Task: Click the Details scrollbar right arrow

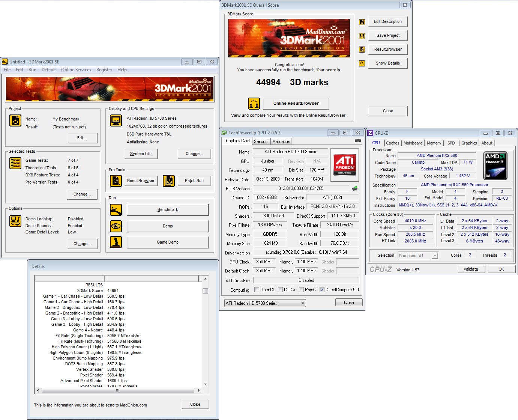Action: (x=199, y=391)
